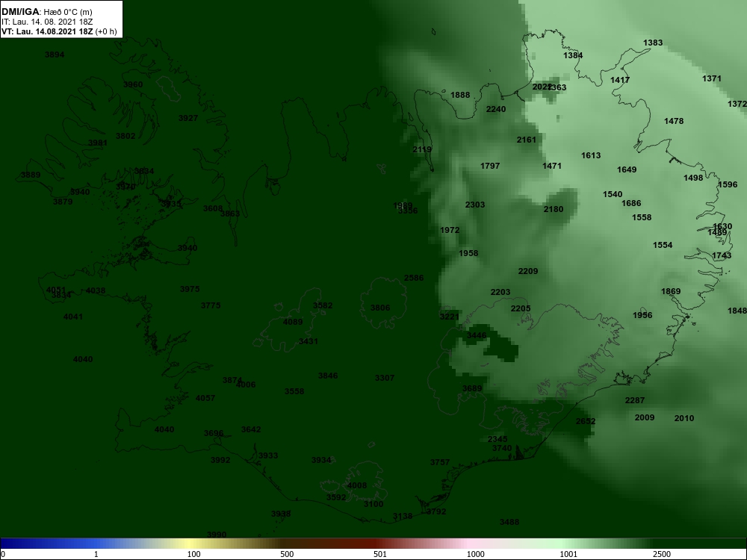
Task: Click the map value 1417
Action: (x=620, y=81)
